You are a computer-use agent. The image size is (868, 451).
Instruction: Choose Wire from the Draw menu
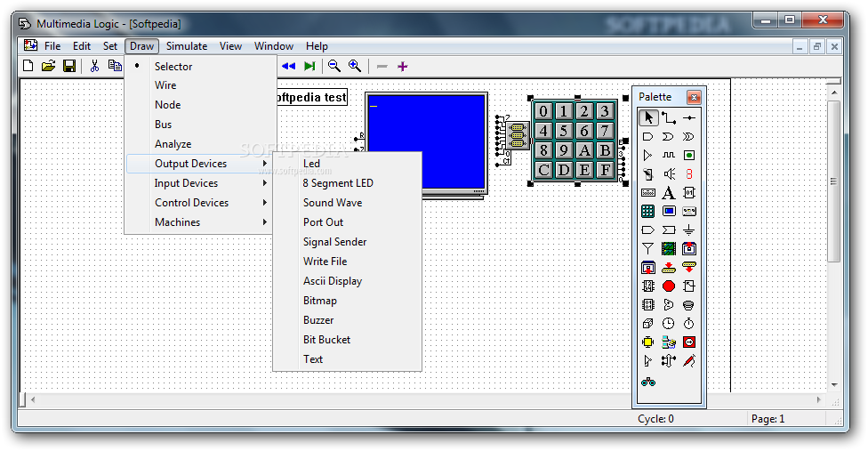tap(199, 85)
